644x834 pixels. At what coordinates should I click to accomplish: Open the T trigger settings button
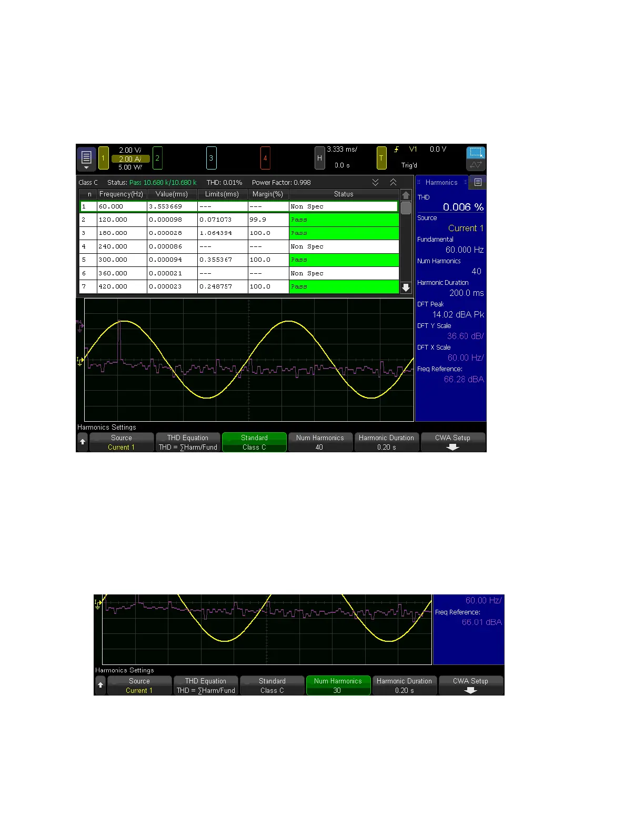[x=381, y=158]
